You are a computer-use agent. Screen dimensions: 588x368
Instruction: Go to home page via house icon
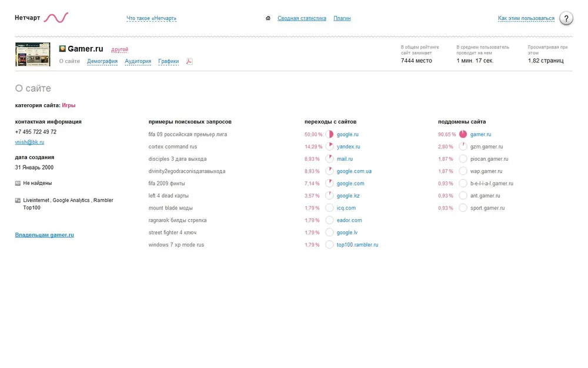point(268,18)
